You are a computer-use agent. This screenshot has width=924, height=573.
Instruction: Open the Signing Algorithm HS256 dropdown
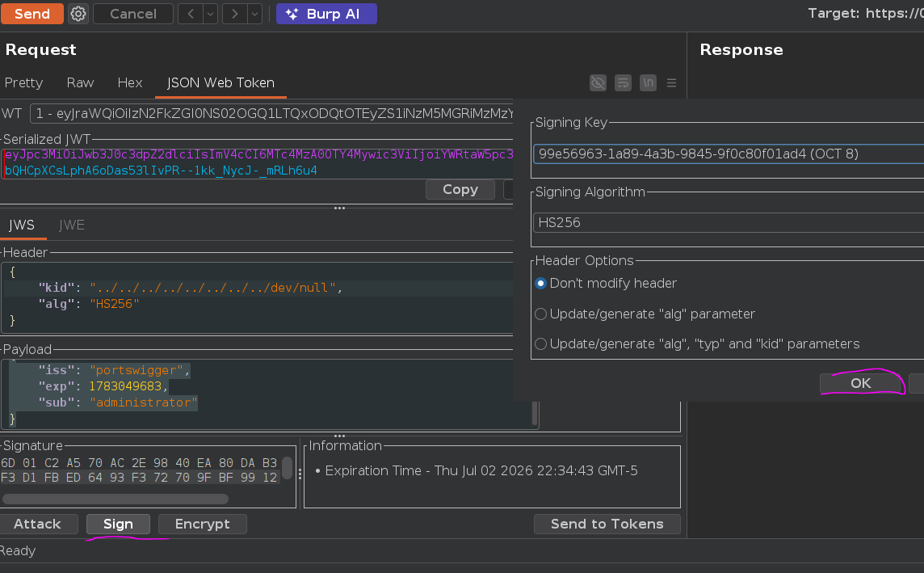(x=729, y=223)
